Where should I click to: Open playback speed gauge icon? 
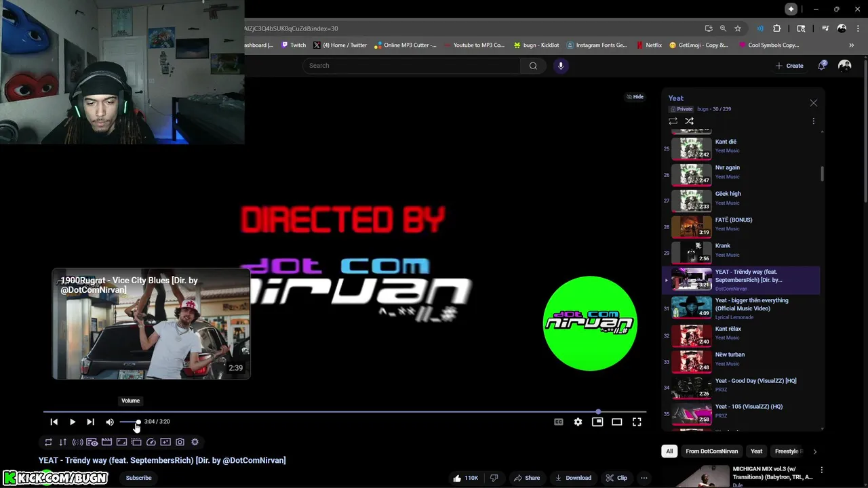click(151, 442)
